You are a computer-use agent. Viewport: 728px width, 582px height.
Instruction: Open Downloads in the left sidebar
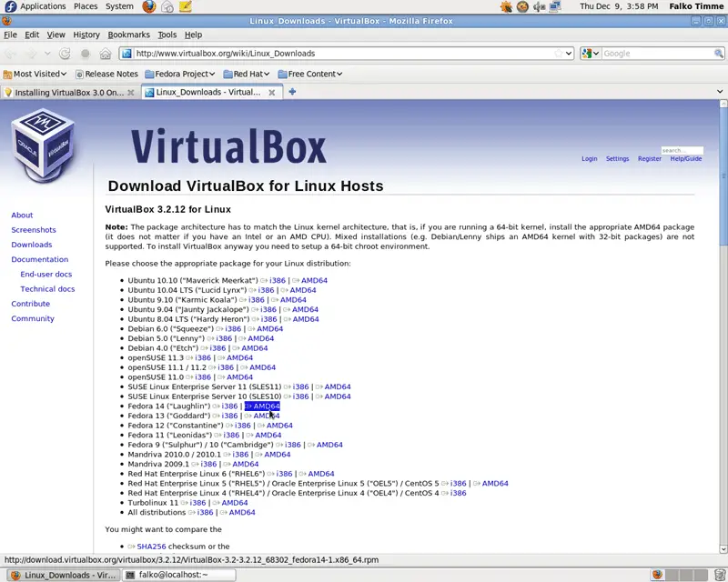coord(32,245)
